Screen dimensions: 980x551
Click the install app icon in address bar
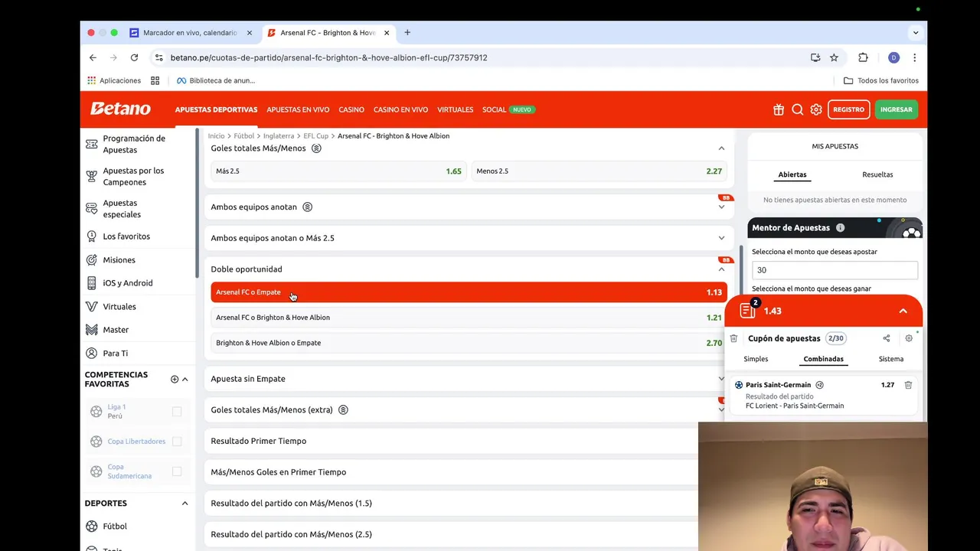[815, 57]
